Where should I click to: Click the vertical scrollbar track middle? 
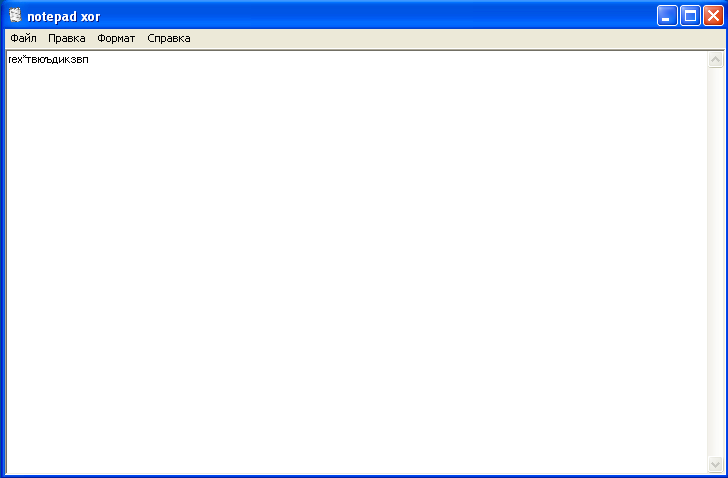coord(715,262)
